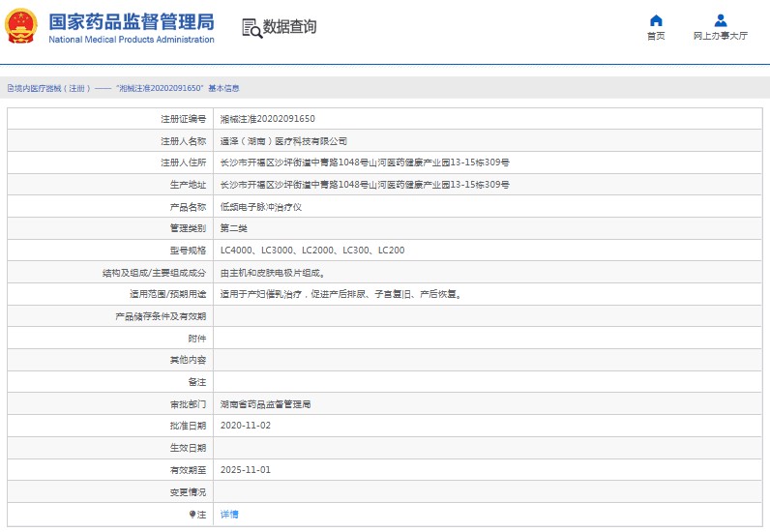Select registrant name 通泽（湖南）医疗科技有限公司
The height and width of the screenshot is (532, 770).
(283, 141)
